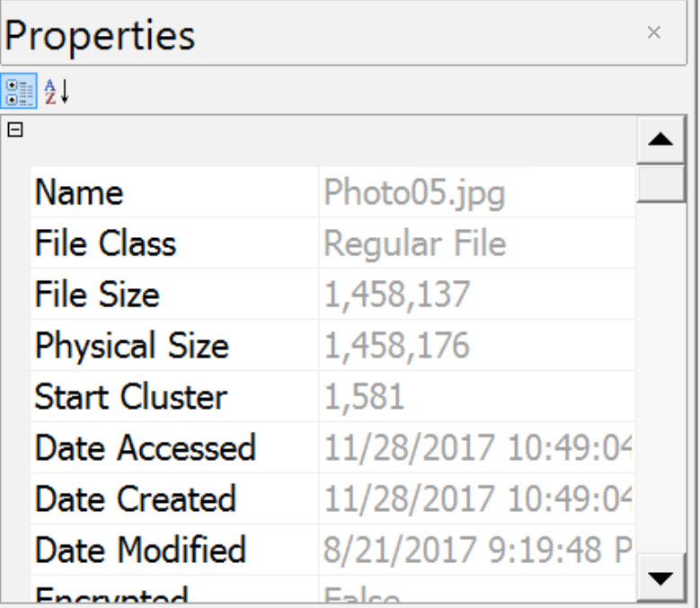Click the Photo05.jpg name value field

click(414, 192)
